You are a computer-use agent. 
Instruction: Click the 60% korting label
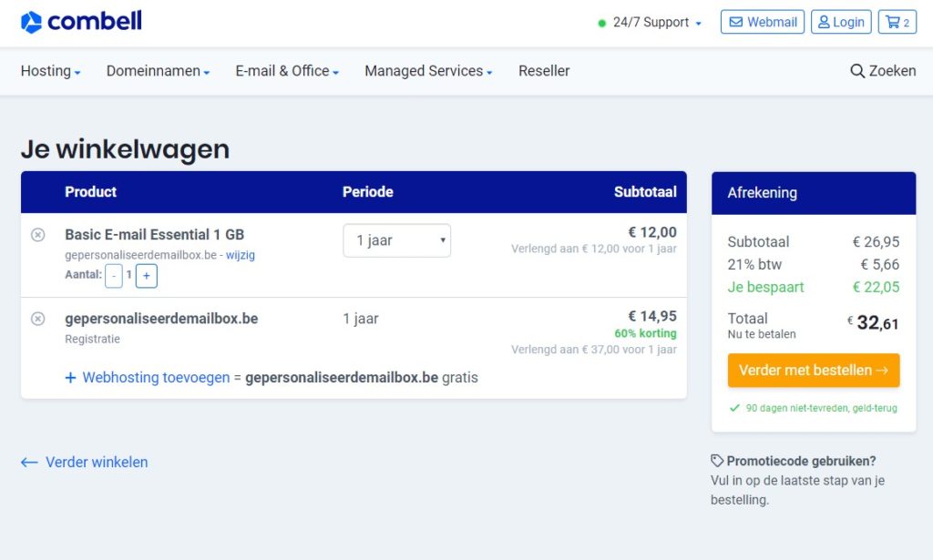[646, 333]
